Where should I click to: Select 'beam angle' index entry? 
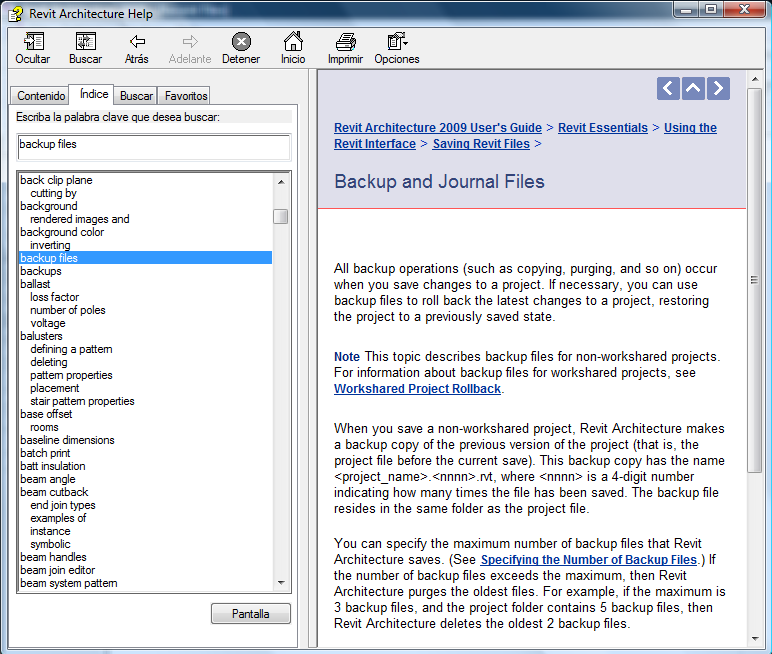click(x=48, y=479)
